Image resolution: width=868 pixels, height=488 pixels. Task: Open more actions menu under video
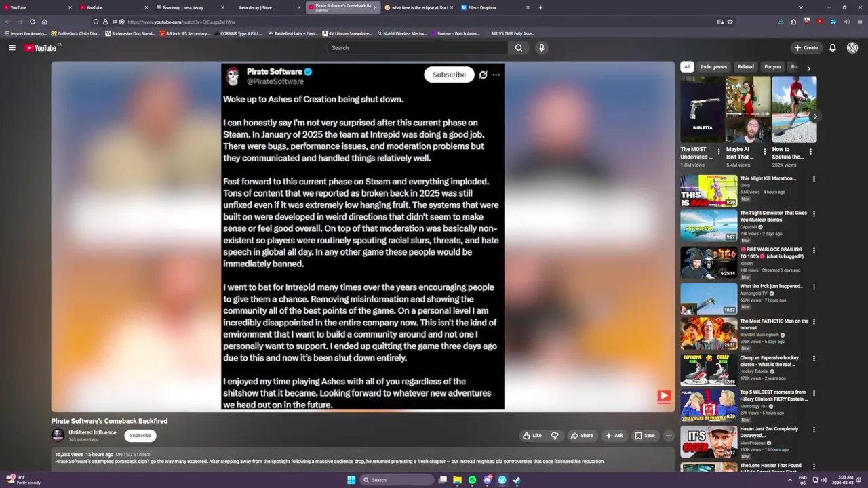coord(669,436)
